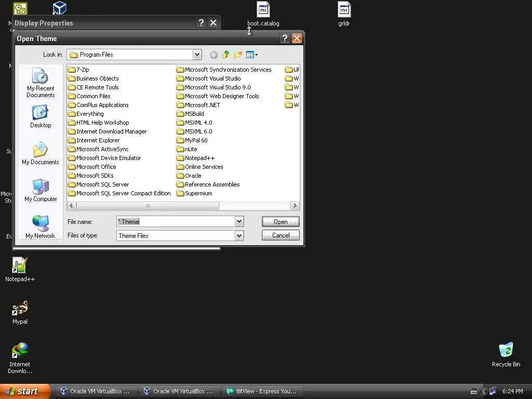The height and width of the screenshot is (399, 532).
Task: Select the Online Services folder
Action: pyautogui.click(x=200, y=167)
